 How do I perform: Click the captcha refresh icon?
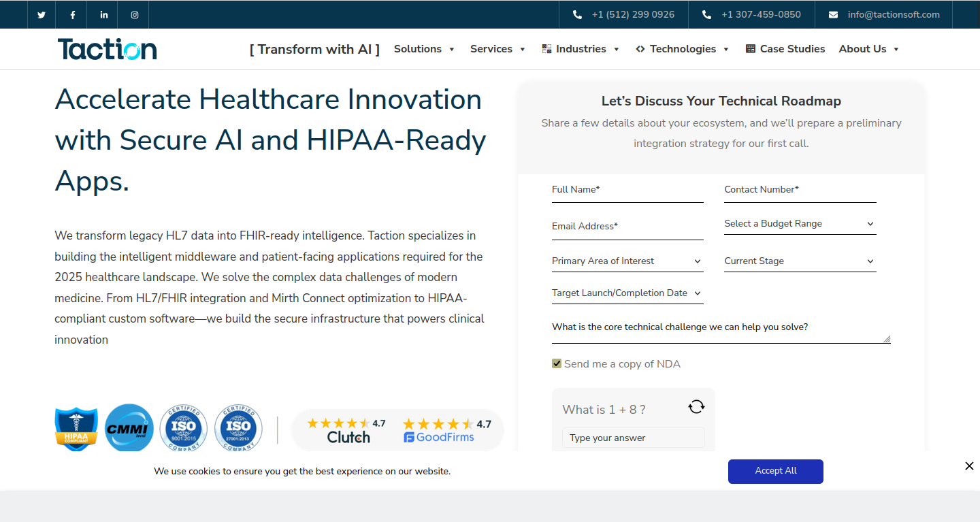pyautogui.click(x=696, y=407)
